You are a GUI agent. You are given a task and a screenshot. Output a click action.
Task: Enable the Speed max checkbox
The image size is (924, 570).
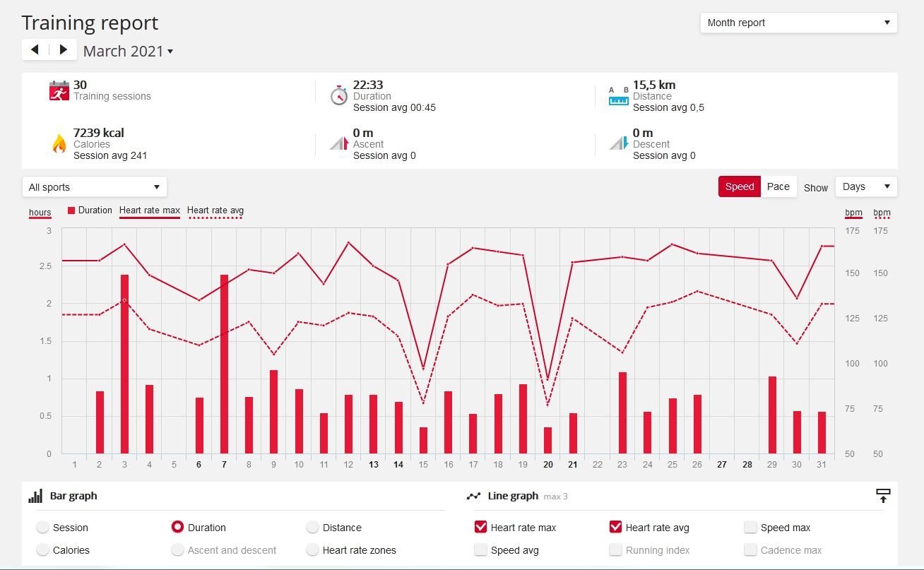750,527
